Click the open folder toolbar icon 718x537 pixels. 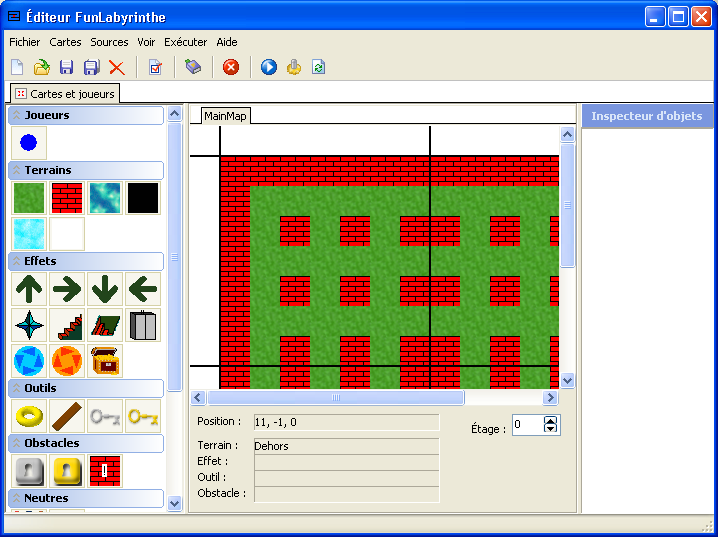coord(41,67)
